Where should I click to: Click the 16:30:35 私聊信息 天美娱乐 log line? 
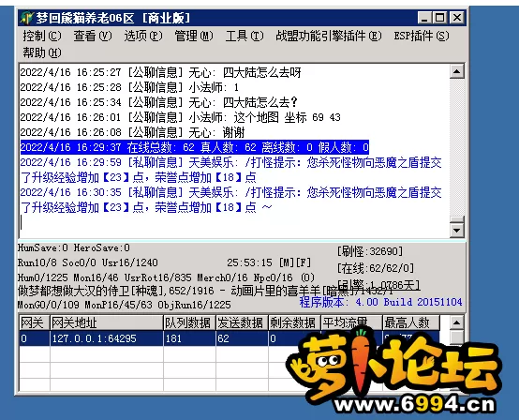click(x=230, y=200)
